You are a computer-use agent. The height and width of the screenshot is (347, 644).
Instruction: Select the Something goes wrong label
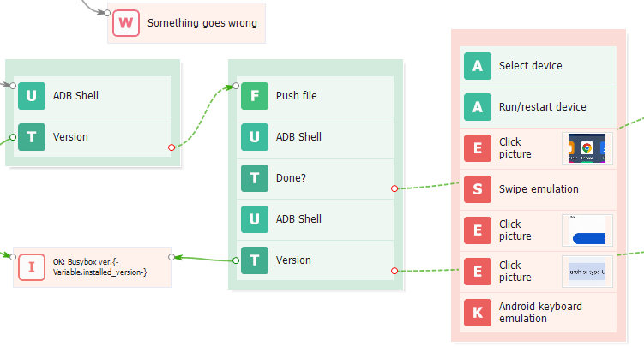point(202,23)
